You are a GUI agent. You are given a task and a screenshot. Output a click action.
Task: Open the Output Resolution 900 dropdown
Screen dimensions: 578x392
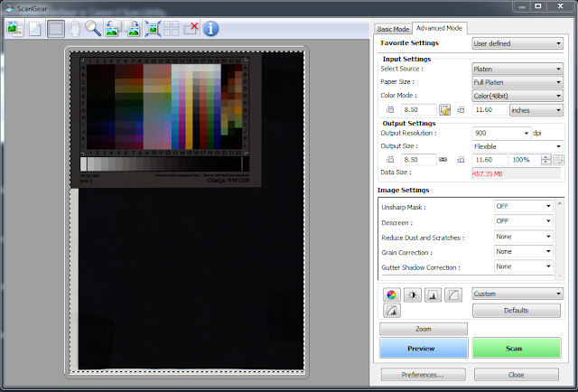click(x=501, y=133)
